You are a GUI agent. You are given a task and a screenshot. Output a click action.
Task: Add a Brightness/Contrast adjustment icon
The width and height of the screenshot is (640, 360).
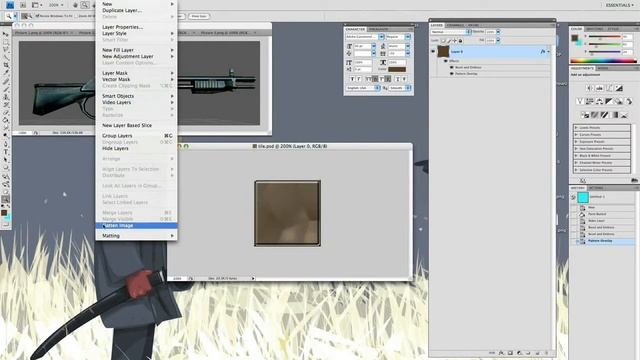coord(589,88)
